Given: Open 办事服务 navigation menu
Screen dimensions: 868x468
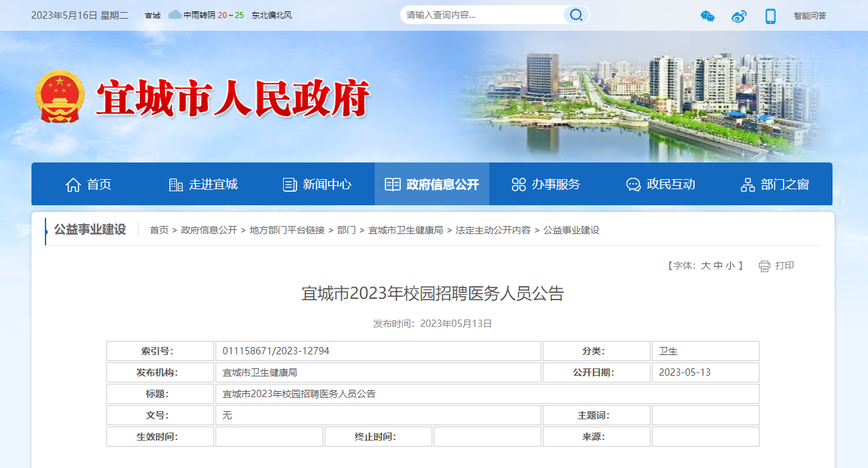Looking at the screenshot, I should (x=545, y=185).
